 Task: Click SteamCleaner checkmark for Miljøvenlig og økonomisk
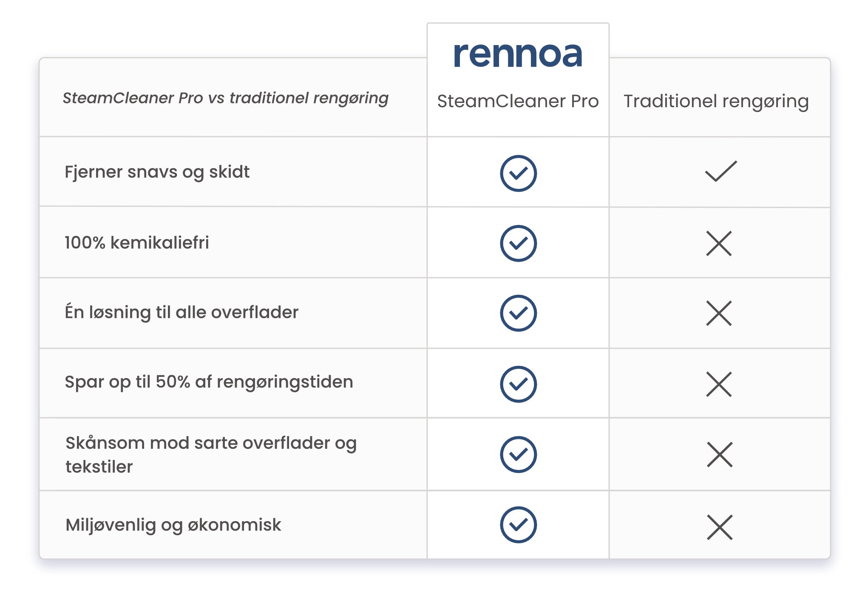pyautogui.click(x=518, y=524)
